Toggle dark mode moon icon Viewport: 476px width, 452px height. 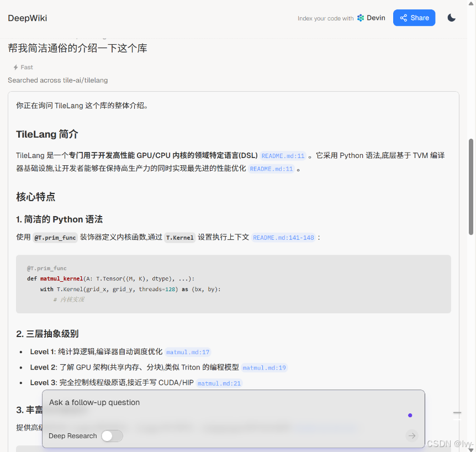click(x=451, y=18)
